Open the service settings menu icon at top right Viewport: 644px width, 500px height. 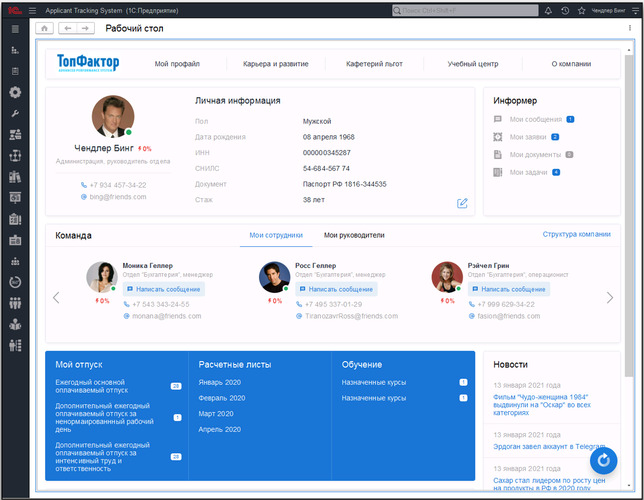click(x=635, y=11)
